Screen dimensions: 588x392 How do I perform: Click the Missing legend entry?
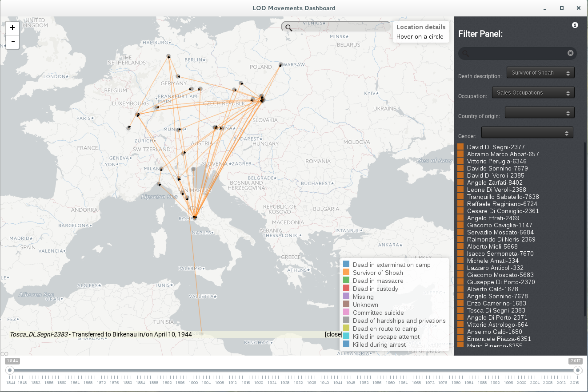[363, 297]
